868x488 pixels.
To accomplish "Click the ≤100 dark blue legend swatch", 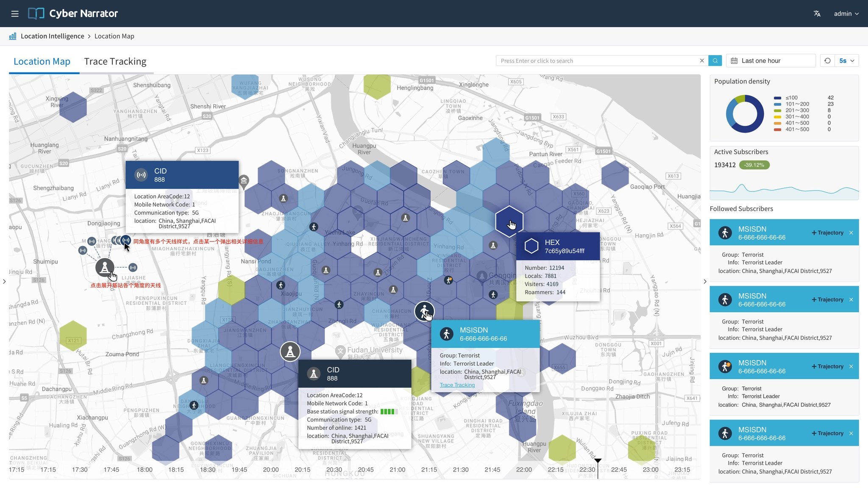I will (777, 98).
